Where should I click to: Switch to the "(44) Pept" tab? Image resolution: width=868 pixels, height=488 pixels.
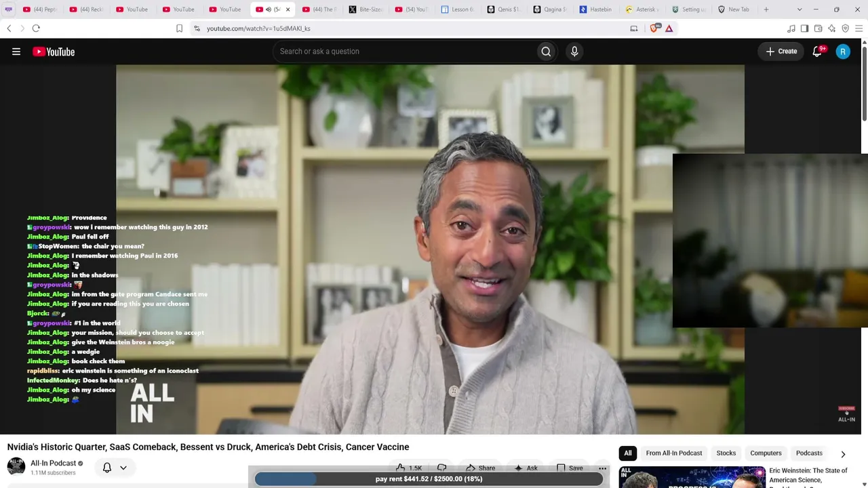(x=40, y=9)
